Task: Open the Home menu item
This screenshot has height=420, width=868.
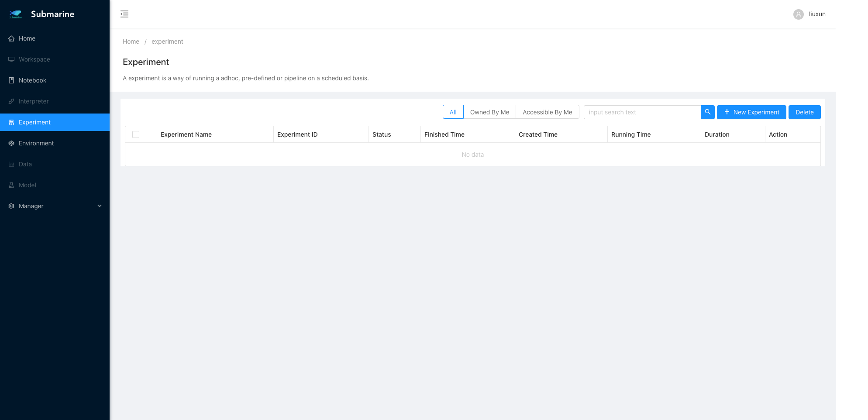Action: coord(55,38)
